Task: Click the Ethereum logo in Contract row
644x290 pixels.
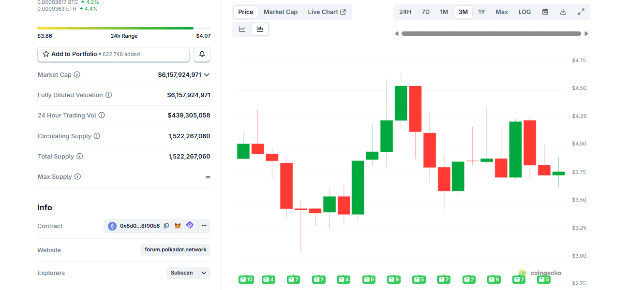Action: coord(112,226)
